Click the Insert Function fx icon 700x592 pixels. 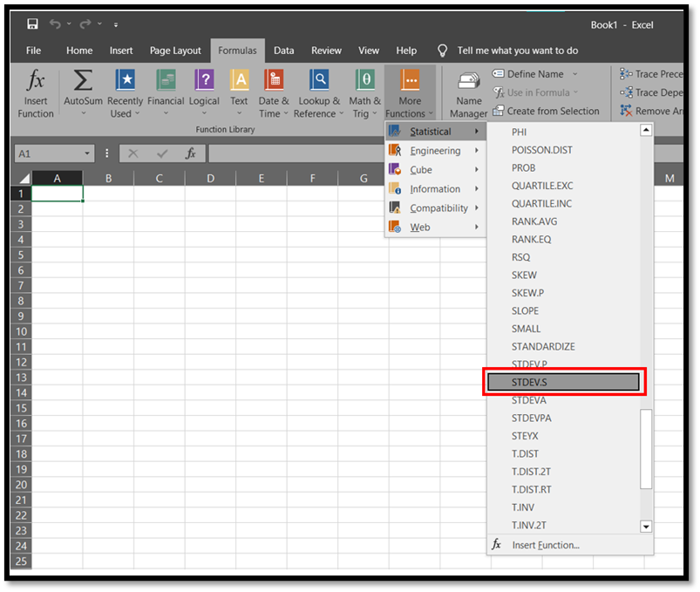click(36, 83)
